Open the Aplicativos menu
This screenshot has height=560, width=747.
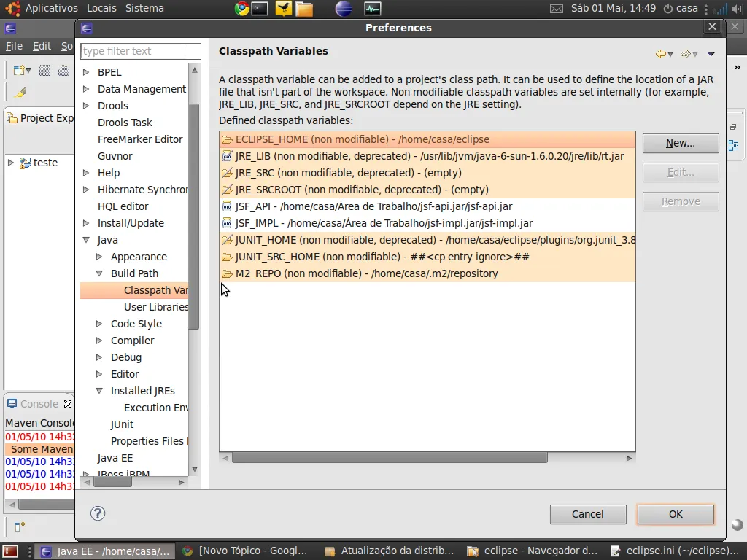52,8
